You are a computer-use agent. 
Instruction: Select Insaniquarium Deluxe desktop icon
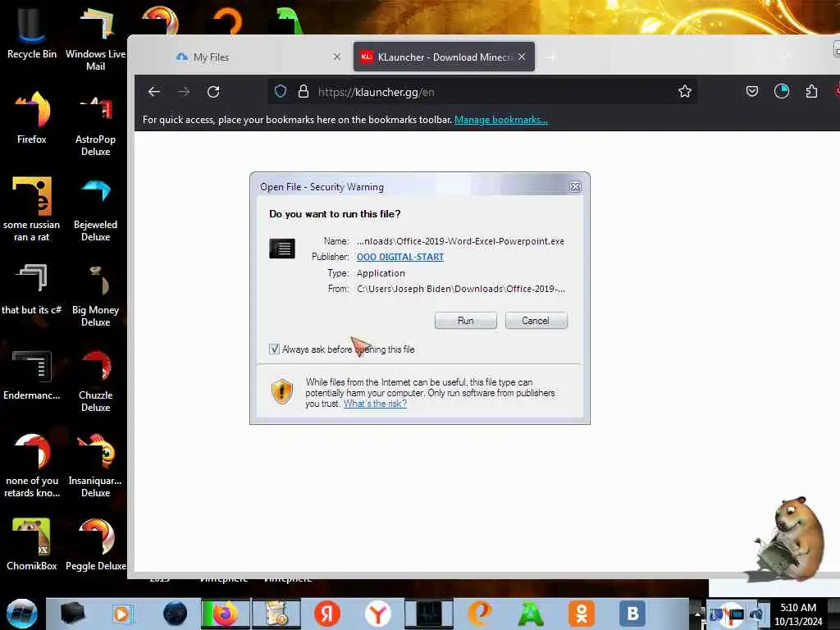(95, 465)
